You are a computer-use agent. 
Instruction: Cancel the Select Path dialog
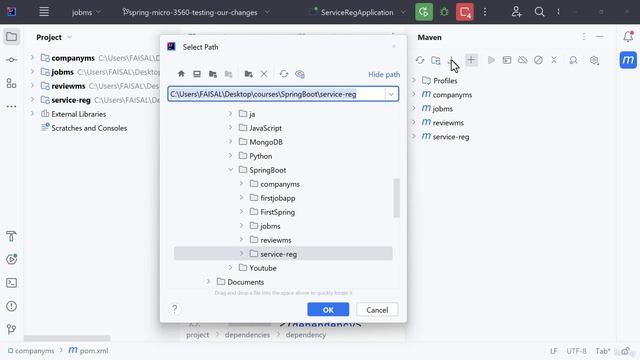pyautogui.click(x=377, y=309)
